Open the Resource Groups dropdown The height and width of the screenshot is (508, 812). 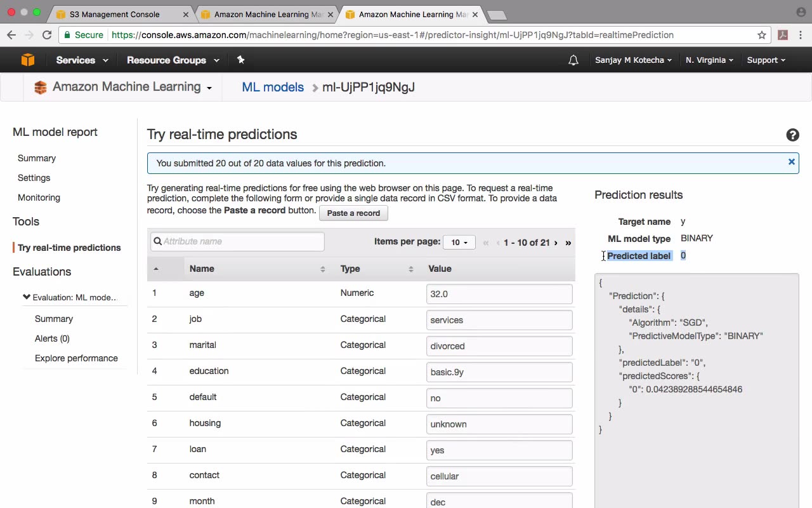coord(173,60)
